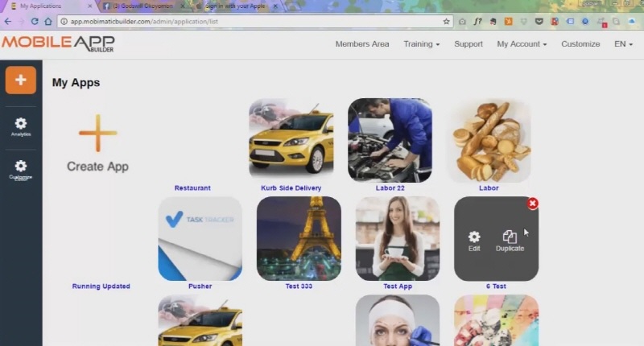Click the Running Updated app link

[x=101, y=286]
